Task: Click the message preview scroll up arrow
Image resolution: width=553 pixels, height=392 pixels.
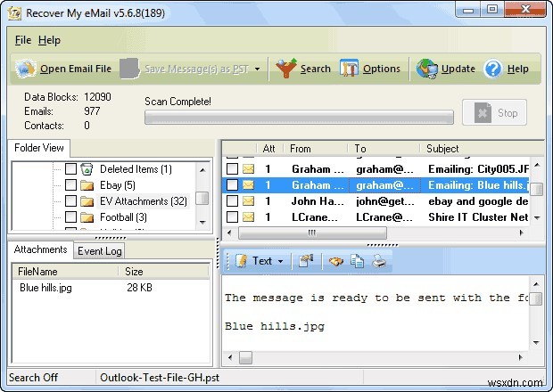Action: click(x=536, y=284)
